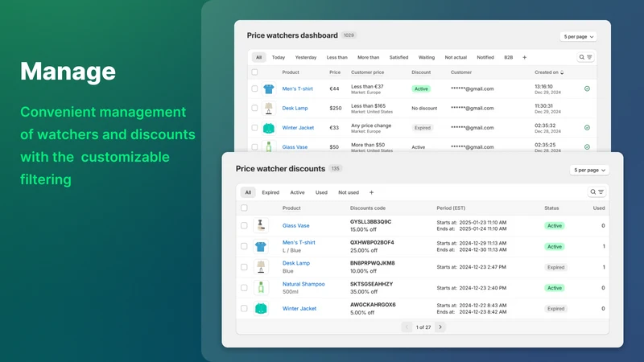This screenshot has height=362, width=644.
Task: Select the Used tab in discounts panel
Action: [x=321, y=192]
